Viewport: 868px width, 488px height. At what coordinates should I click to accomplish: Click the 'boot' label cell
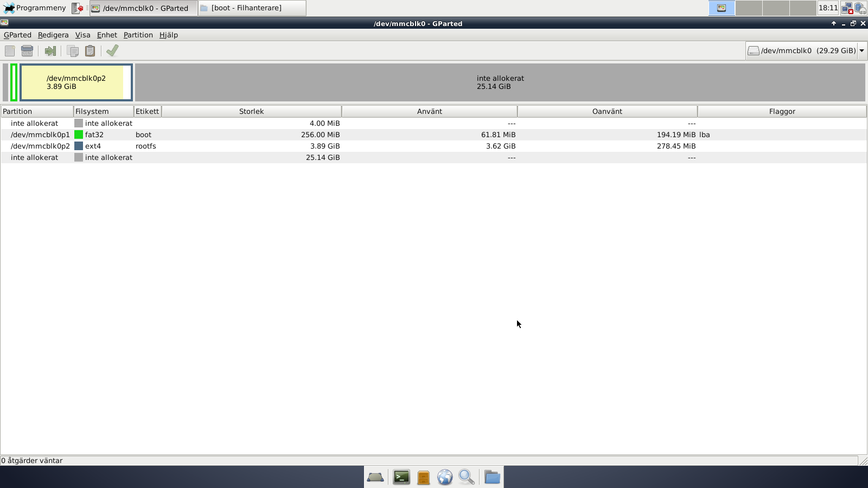pyautogui.click(x=143, y=134)
